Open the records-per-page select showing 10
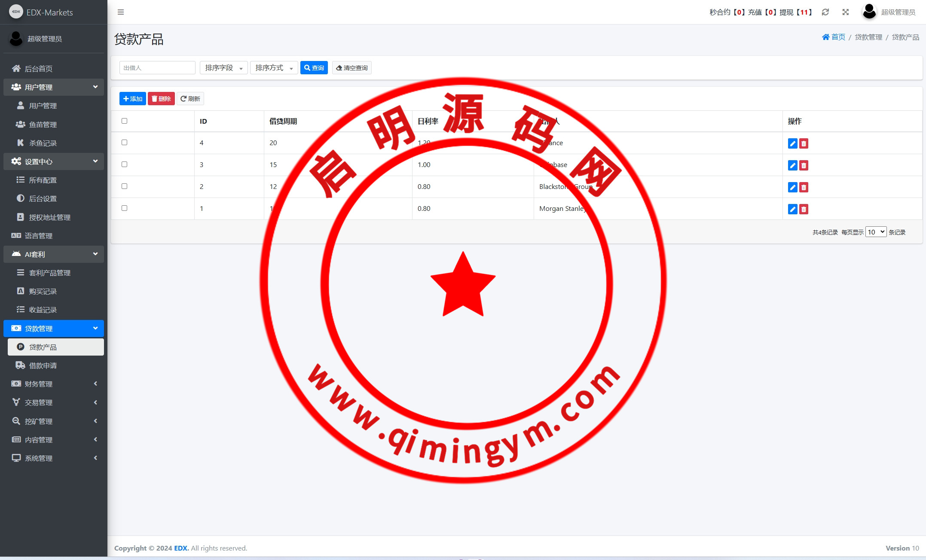Screen dimensions: 926x560 click(876, 232)
